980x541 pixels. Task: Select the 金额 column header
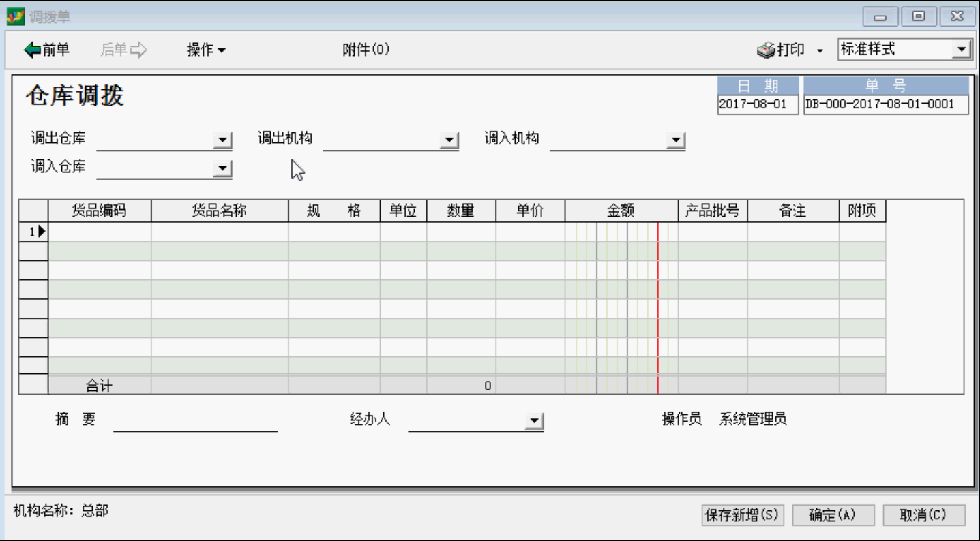click(x=621, y=211)
